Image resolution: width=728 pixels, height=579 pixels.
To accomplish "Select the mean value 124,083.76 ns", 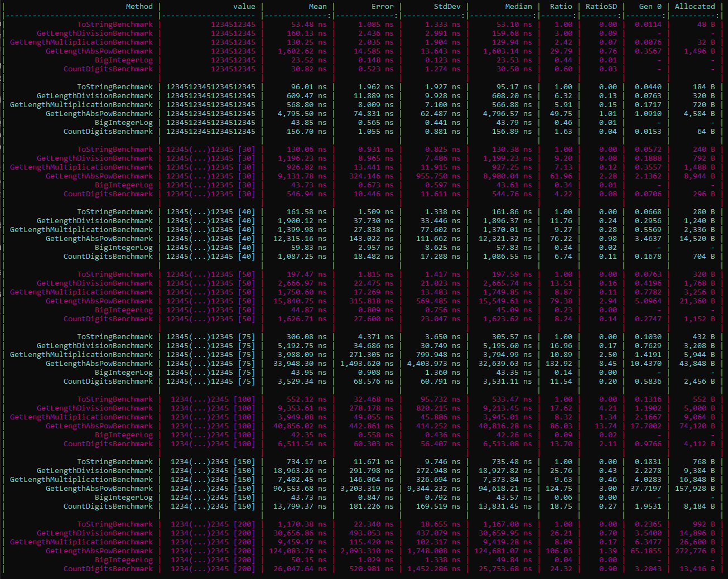I will [298, 551].
